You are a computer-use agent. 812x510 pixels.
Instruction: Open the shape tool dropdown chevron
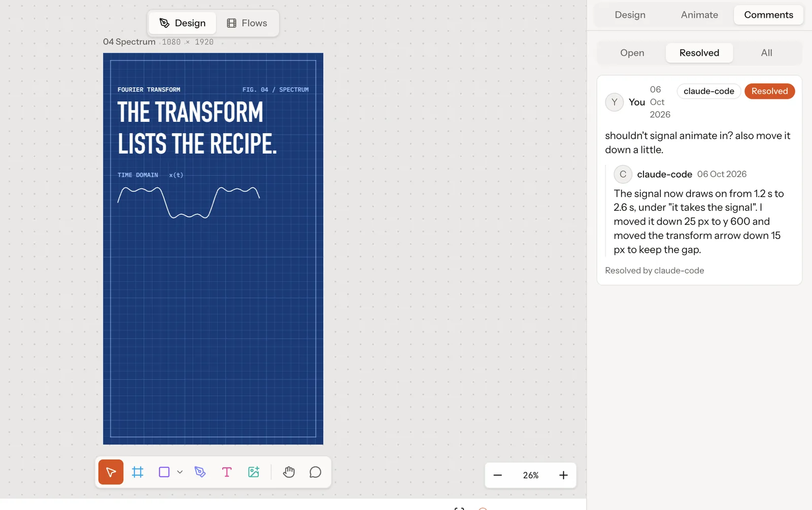click(180, 472)
